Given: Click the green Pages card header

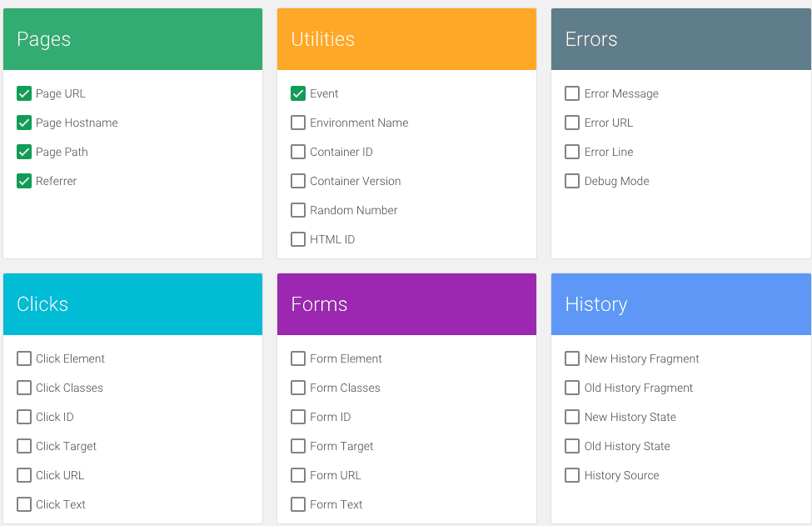Looking at the screenshot, I should pos(132,39).
